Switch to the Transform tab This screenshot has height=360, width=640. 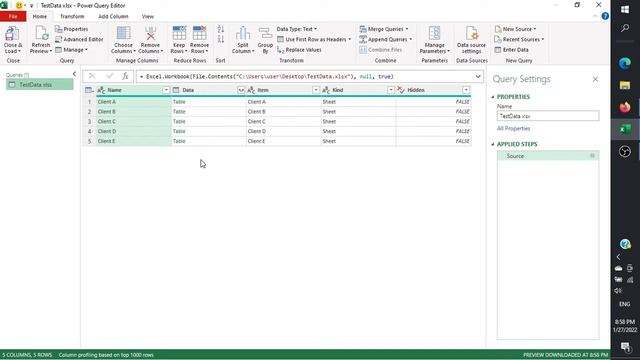click(72, 16)
